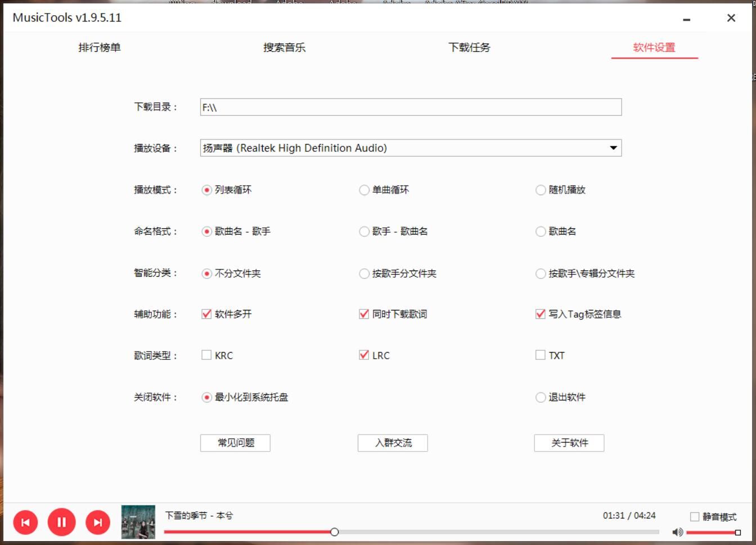Click the 常见问题 button
This screenshot has width=756, height=545.
click(235, 443)
